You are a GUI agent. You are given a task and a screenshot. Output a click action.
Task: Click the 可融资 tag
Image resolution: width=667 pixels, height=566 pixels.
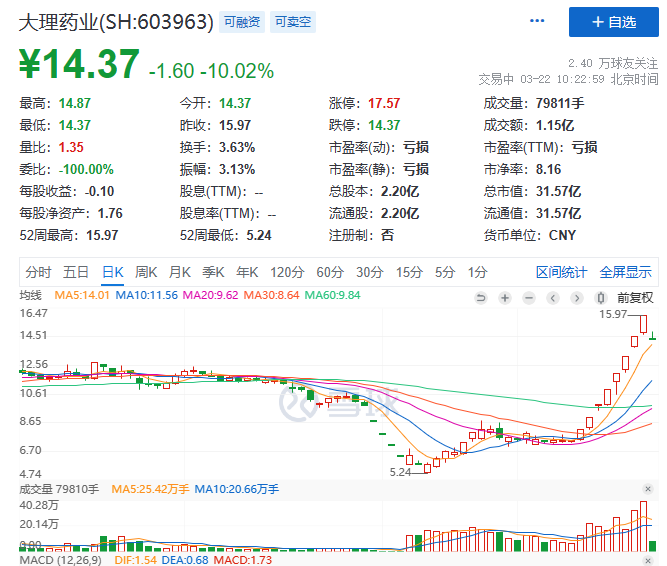click(x=242, y=22)
